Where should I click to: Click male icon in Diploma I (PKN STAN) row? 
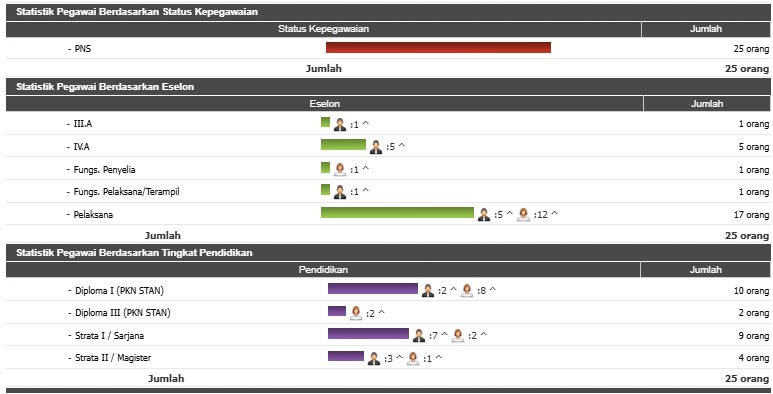[427, 291]
